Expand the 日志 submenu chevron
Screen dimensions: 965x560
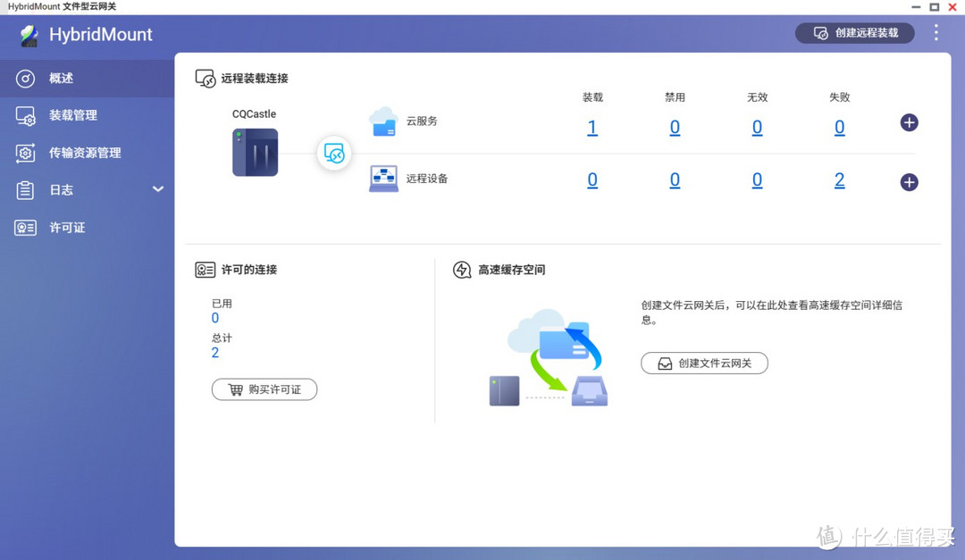point(158,189)
